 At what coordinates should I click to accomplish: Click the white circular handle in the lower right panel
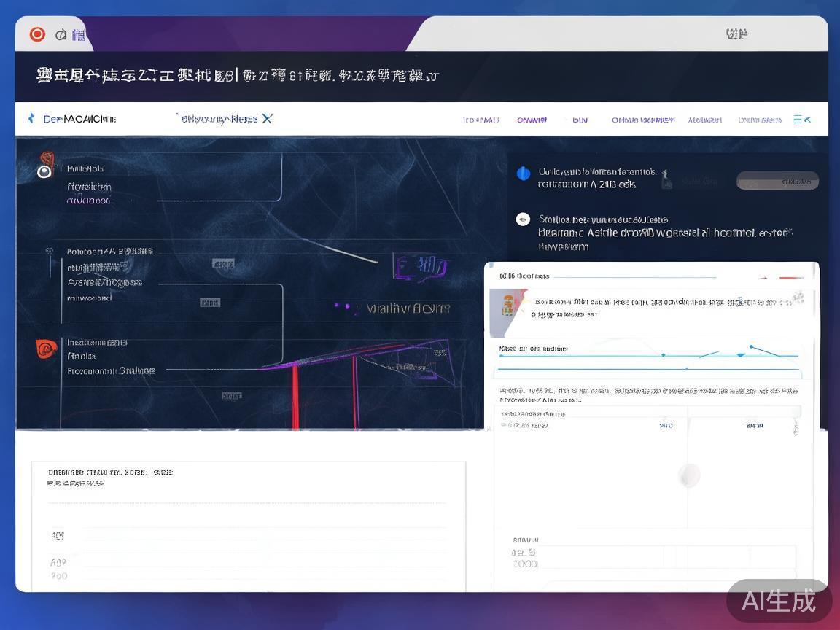click(688, 475)
